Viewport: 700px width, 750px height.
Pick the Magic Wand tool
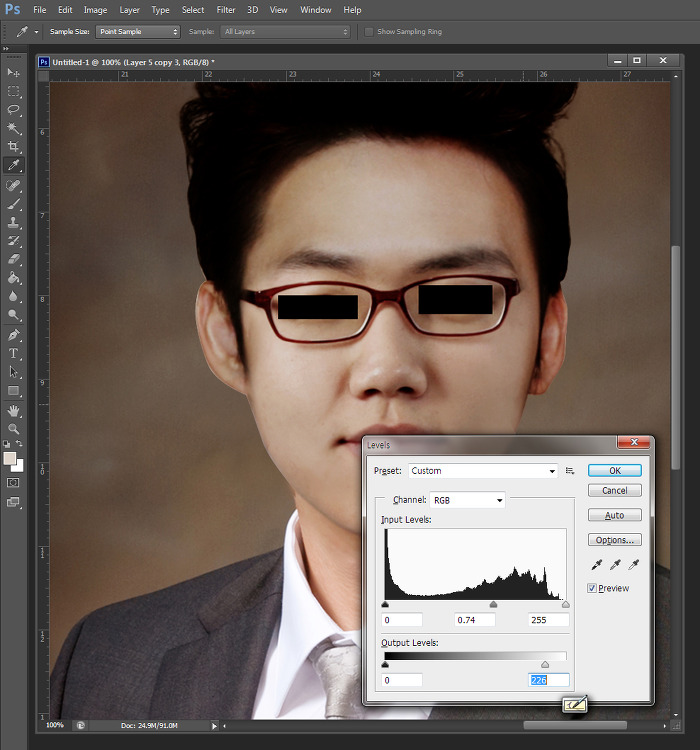(14, 129)
